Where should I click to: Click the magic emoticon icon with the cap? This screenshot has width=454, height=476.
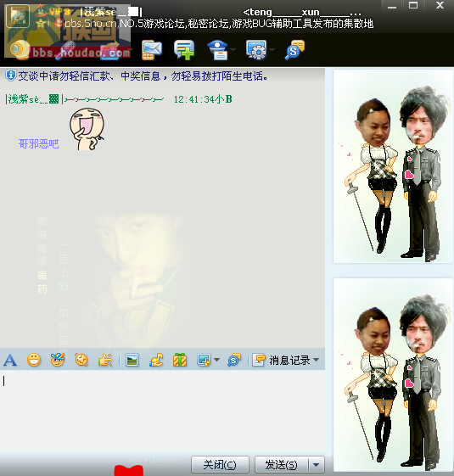click(x=58, y=360)
